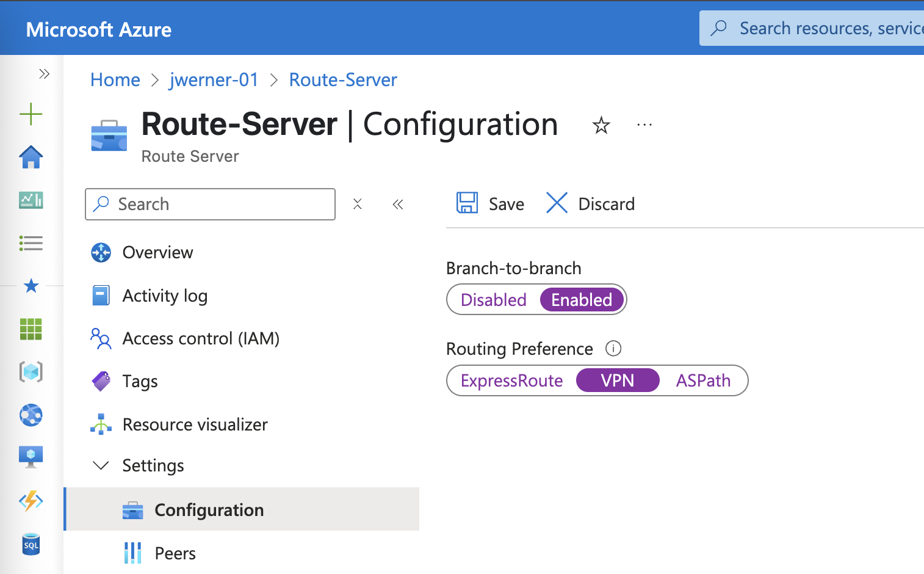Click the Save button

pyautogui.click(x=491, y=204)
